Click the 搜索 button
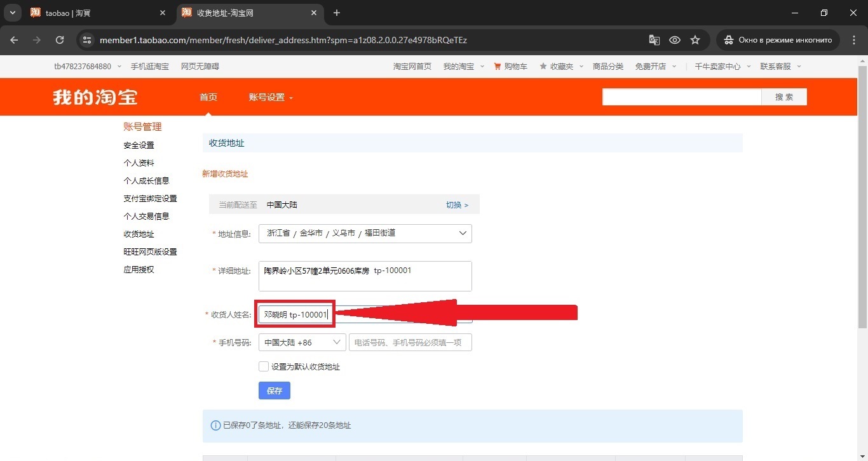Screen dimensions: 868x461 tap(784, 97)
